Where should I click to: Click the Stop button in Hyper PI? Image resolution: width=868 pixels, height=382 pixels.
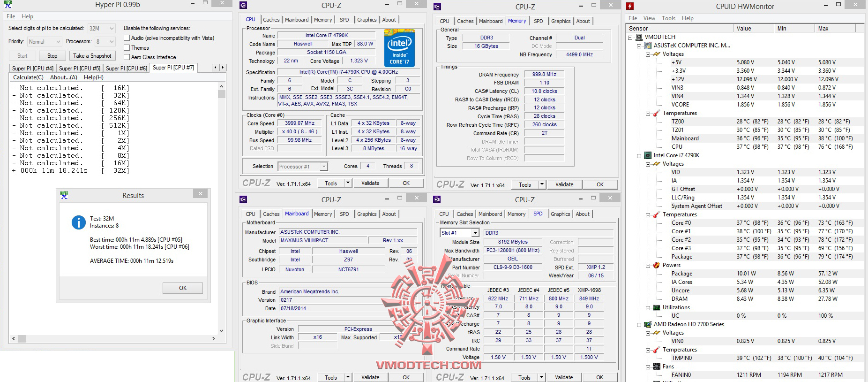[x=52, y=55]
